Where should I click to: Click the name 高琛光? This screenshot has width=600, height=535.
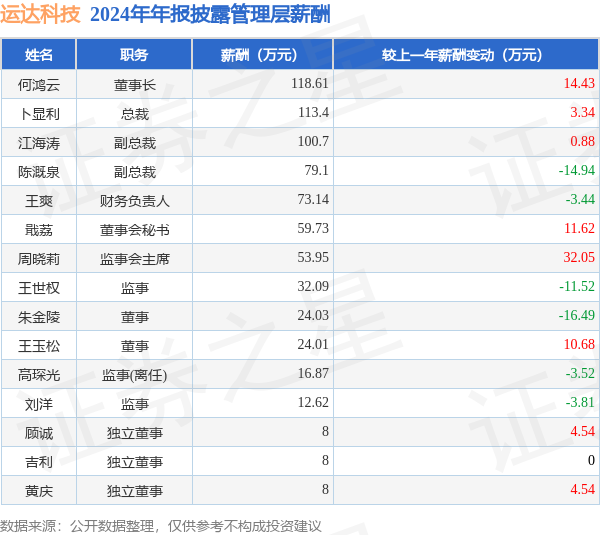[39, 375]
